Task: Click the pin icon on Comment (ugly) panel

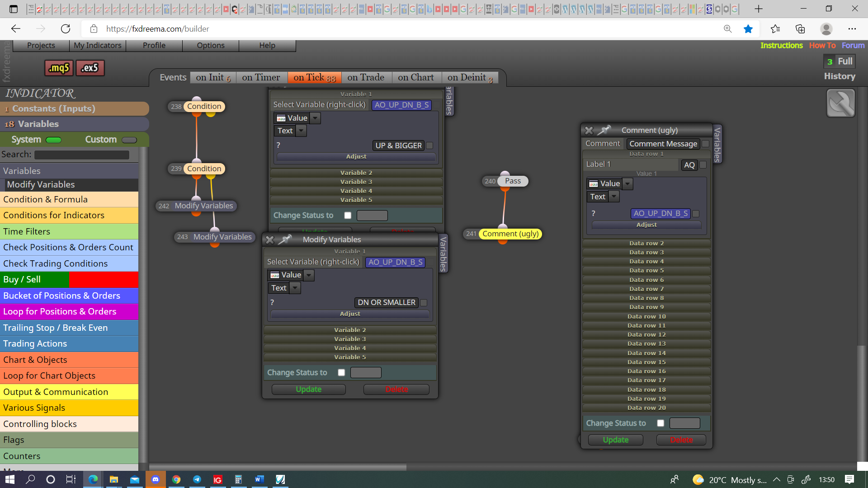Action: [x=604, y=130]
